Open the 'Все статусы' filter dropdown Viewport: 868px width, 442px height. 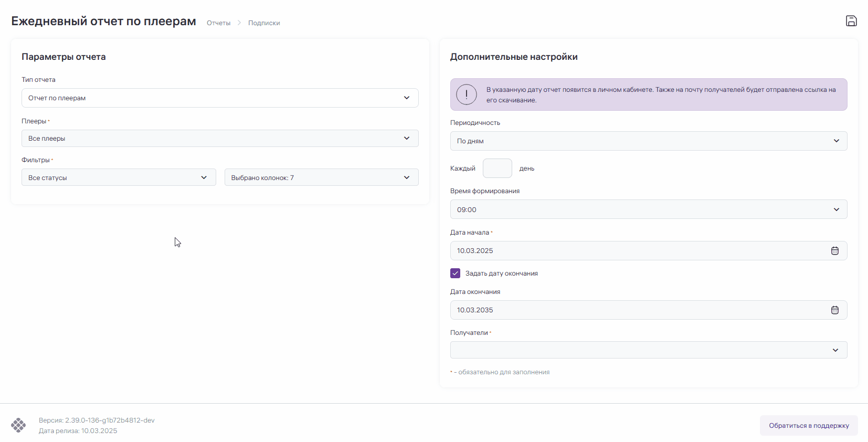(118, 177)
